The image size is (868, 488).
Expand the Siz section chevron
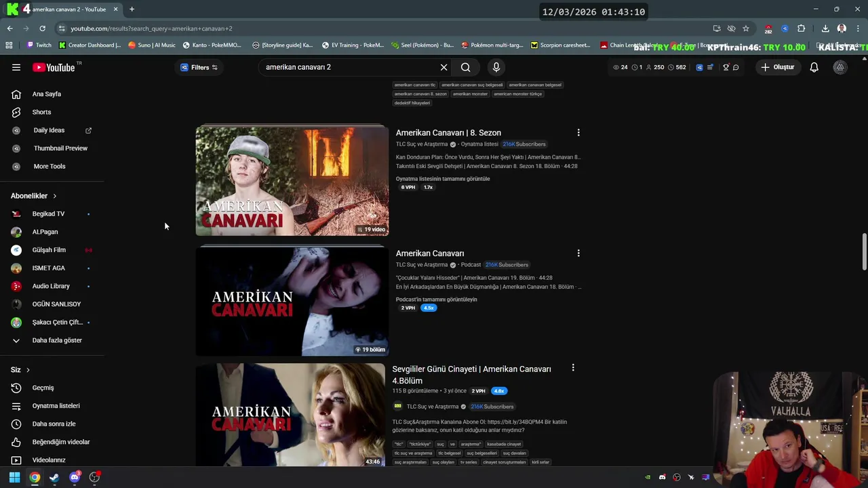pyautogui.click(x=28, y=370)
